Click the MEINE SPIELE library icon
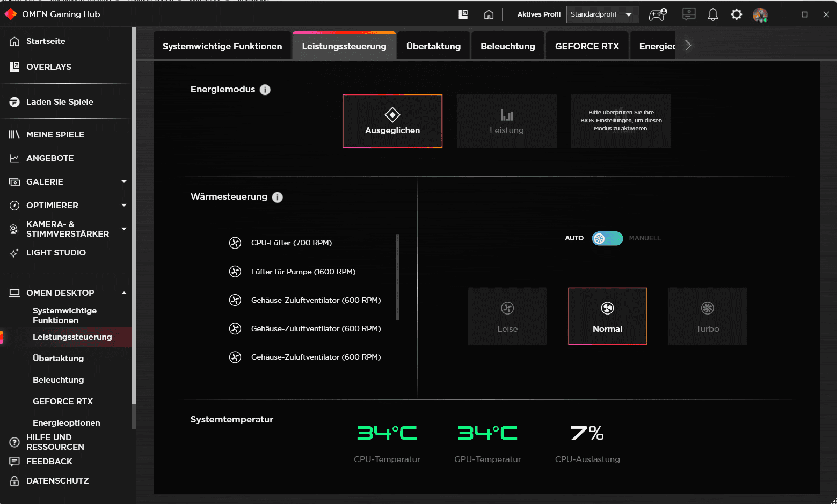This screenshot has height=504, width=837. coord(14,135)
